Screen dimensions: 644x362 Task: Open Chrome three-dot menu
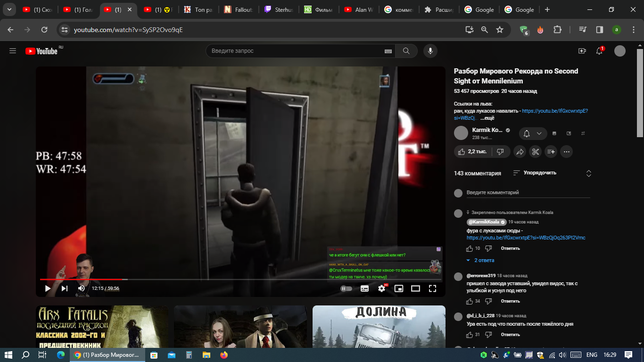(x=633, y=30)
